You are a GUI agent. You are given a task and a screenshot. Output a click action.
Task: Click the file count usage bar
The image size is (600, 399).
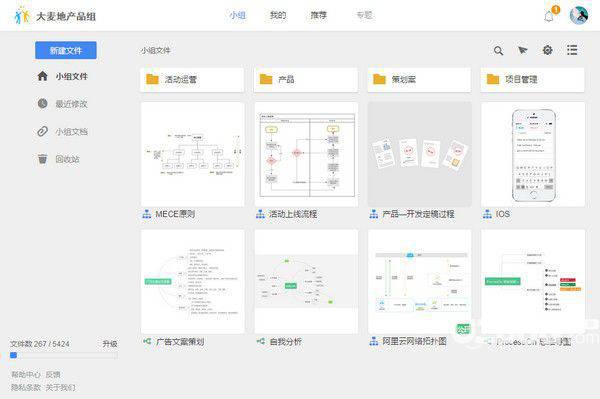pos(64,355)
